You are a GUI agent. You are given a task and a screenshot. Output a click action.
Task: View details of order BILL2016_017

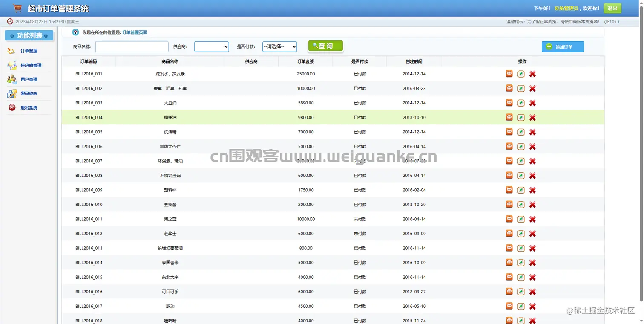(509, 306)
